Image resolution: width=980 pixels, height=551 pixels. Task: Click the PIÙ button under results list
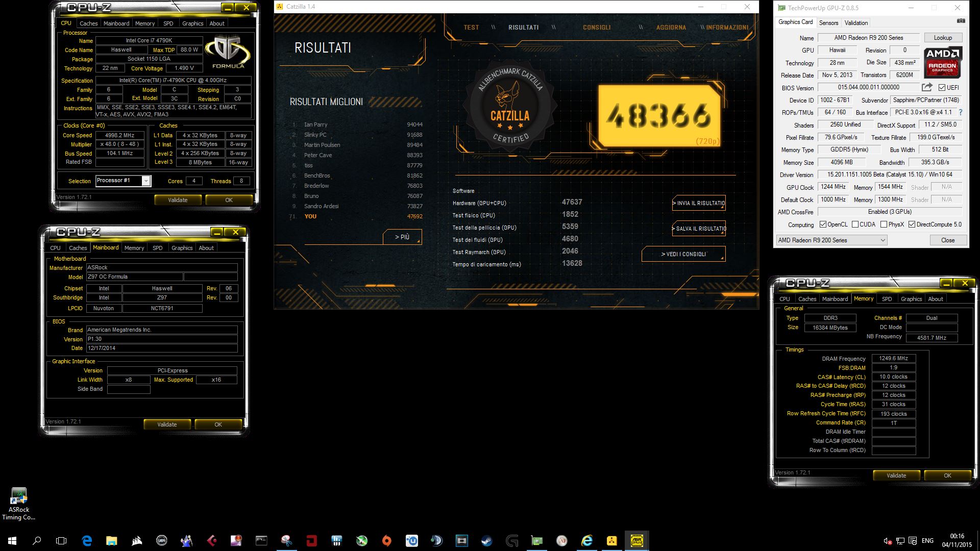(x=402, y=237)
